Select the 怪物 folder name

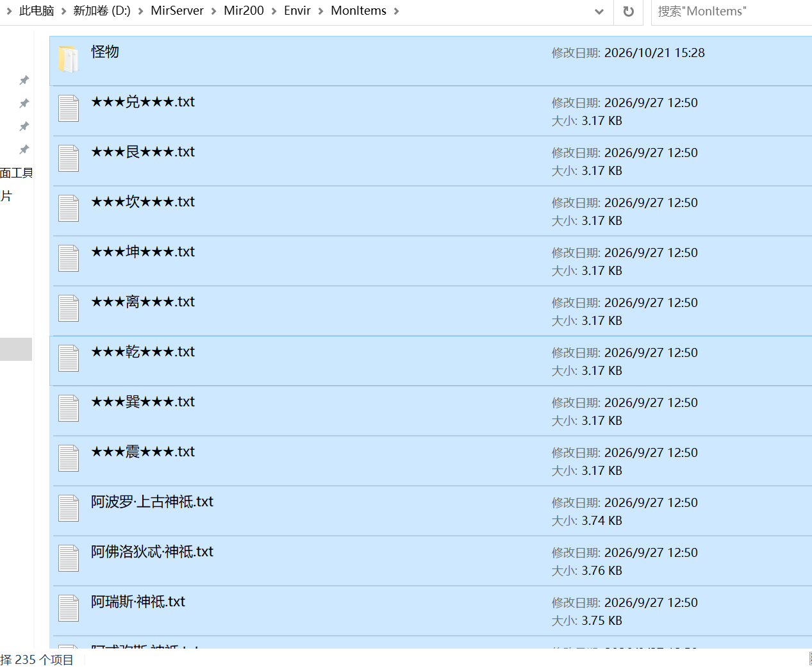click(x=105, y=52)
